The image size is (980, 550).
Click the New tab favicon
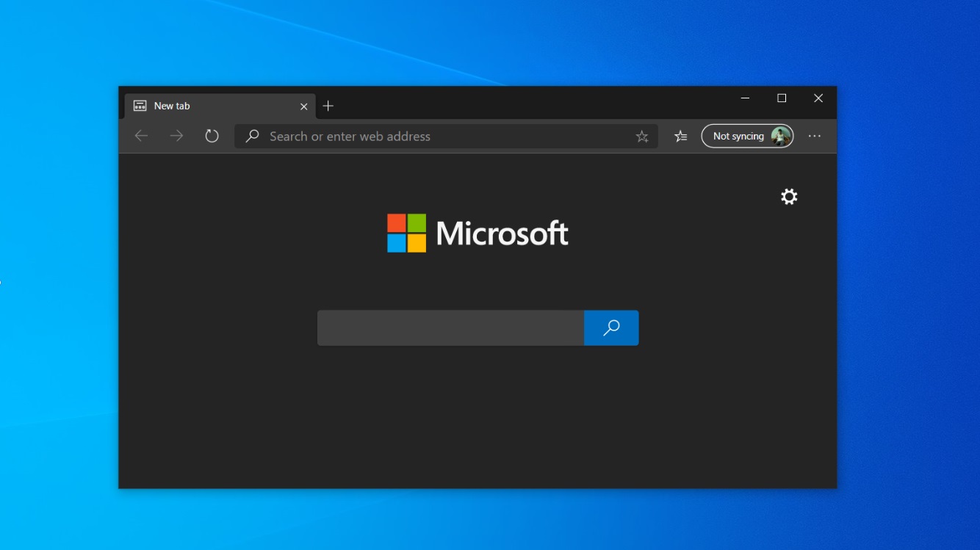[x=139, y=106]
